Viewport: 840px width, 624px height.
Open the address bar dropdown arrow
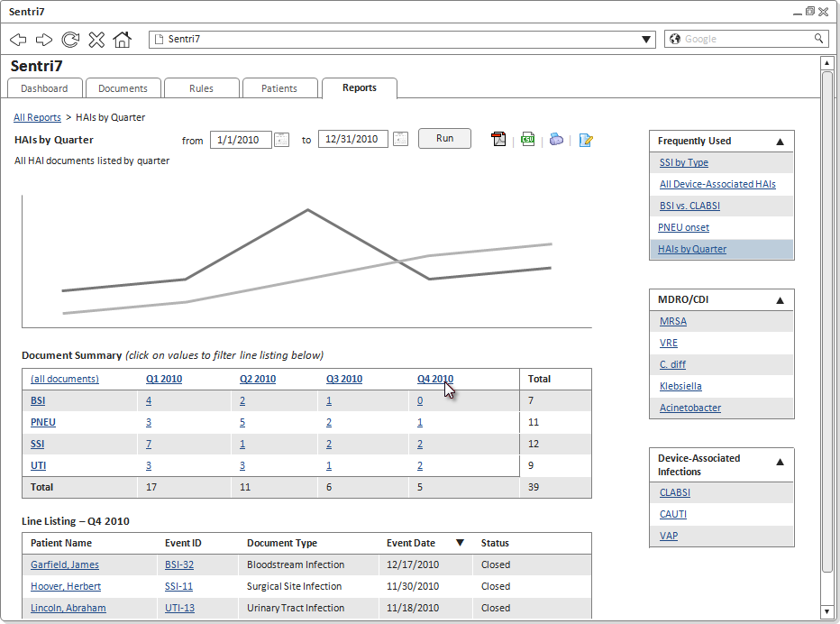[646, 39]
